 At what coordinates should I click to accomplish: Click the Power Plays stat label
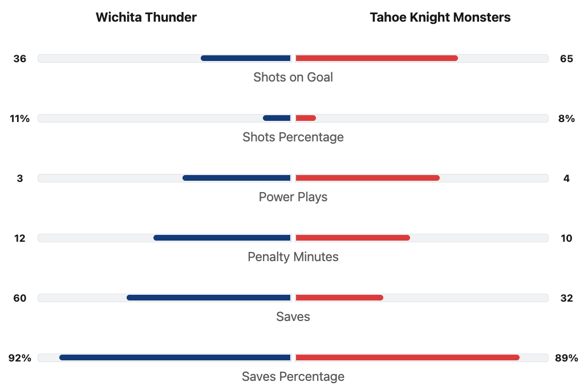(293, 197)
